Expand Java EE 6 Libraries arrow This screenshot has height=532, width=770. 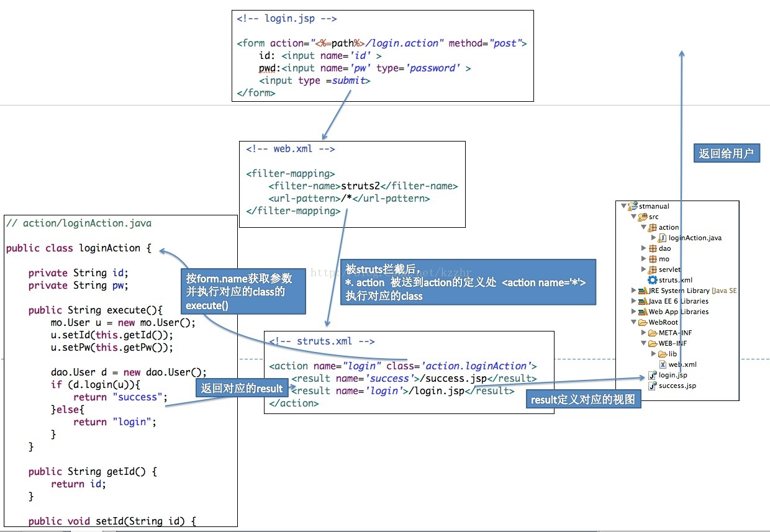[634, 301]
